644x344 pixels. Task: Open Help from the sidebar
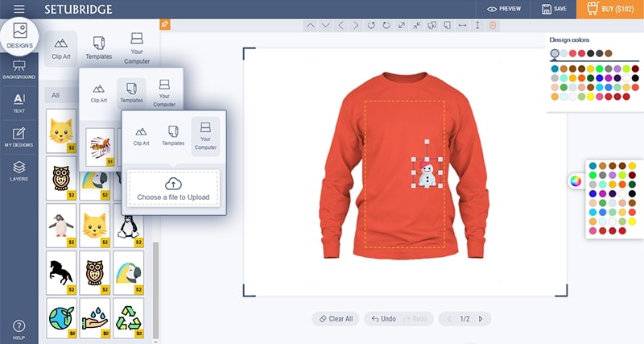19,329
